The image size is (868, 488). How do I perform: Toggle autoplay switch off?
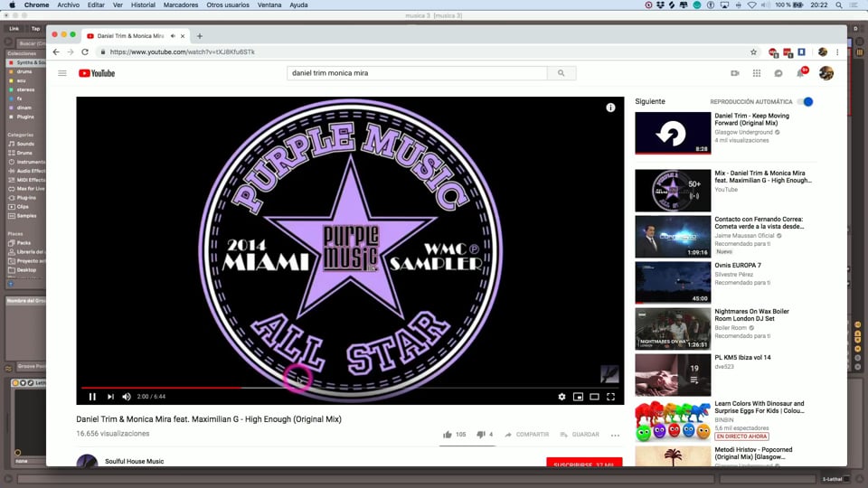(806, 102)
